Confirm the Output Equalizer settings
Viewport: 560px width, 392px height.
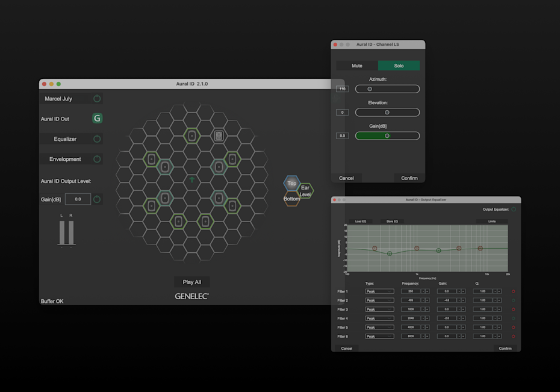pos(505,349)
